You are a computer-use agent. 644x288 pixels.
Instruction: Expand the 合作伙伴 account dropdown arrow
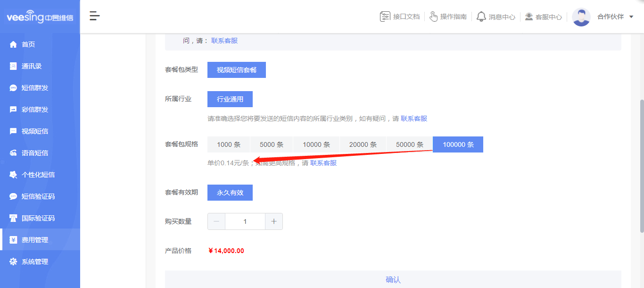631,17
